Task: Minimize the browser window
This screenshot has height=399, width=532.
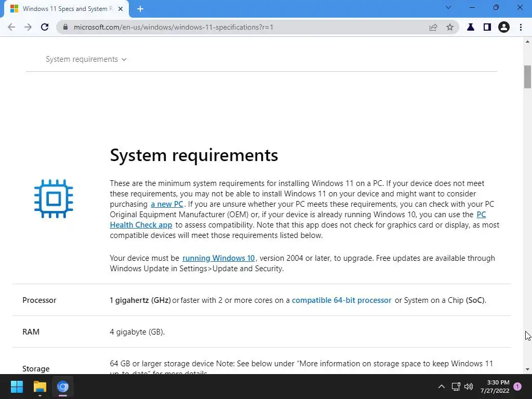Action: point(472,7)
